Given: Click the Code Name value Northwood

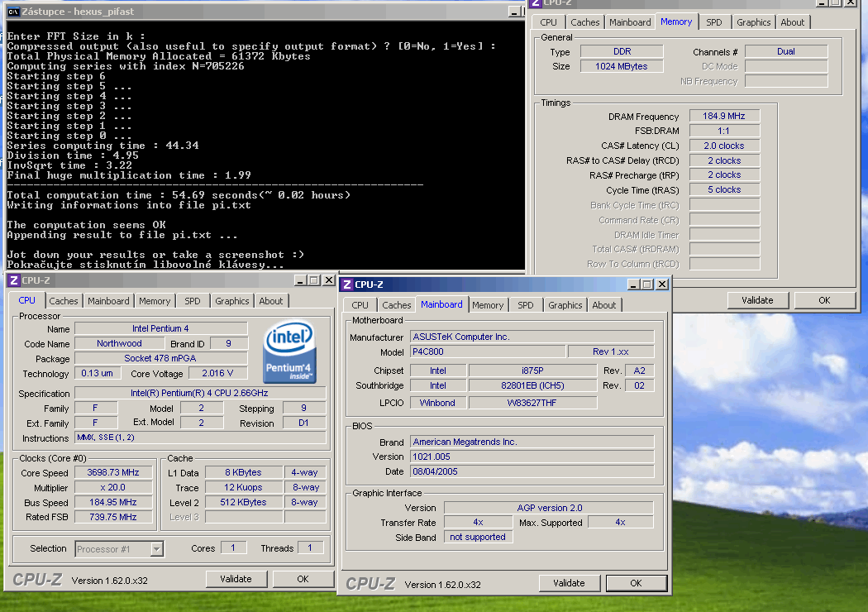Looking at the screenshot, I should click(x=119, y=343).
